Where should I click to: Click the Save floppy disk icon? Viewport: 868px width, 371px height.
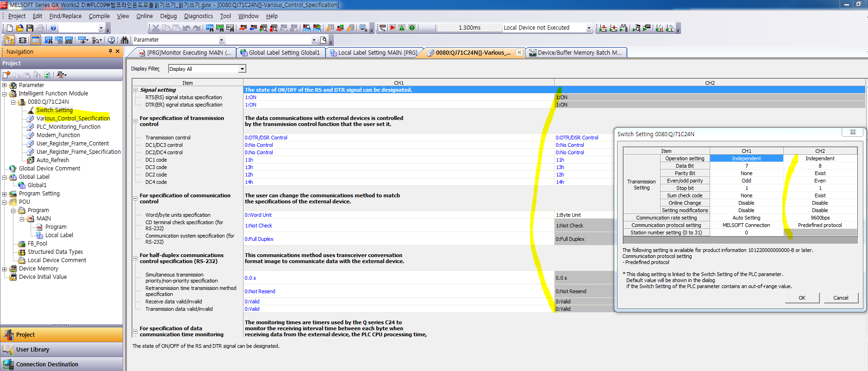pyautogui.click(x=30, y=28)
